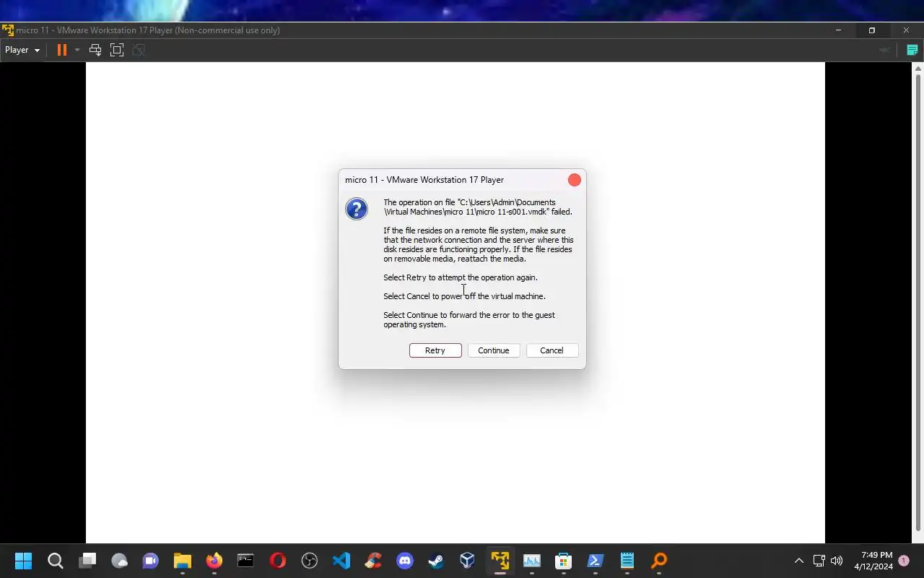Send Ctrl+Alt+Del to the virtual machine
This screenshot has width=924, height=578.
pyautogui.click(x=95, y=50)
